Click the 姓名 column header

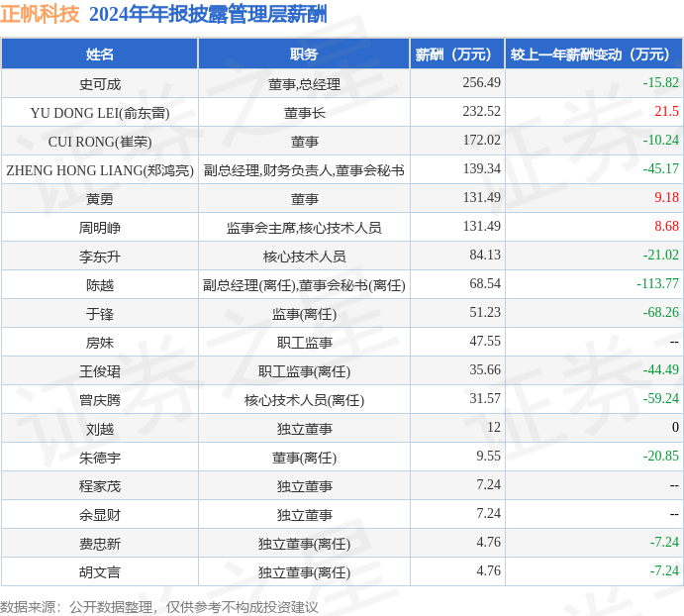(x=100, y=54)
